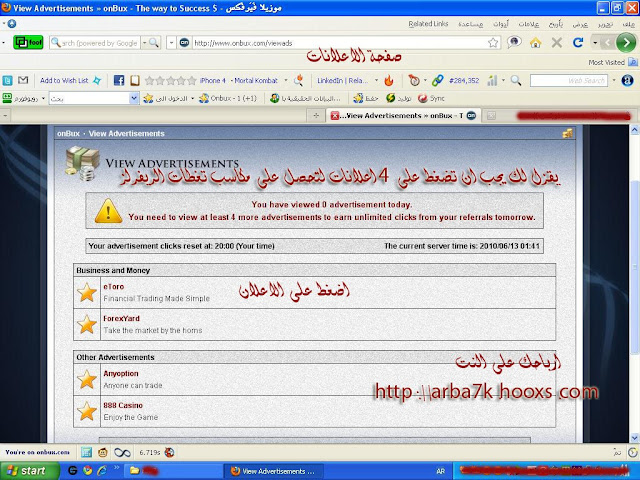Open the مساعدة (Help) menu
This screenshot has width=640, height=480.
471,24
